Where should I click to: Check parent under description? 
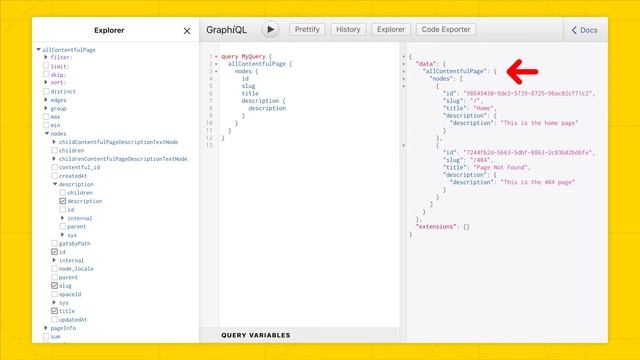62,226
